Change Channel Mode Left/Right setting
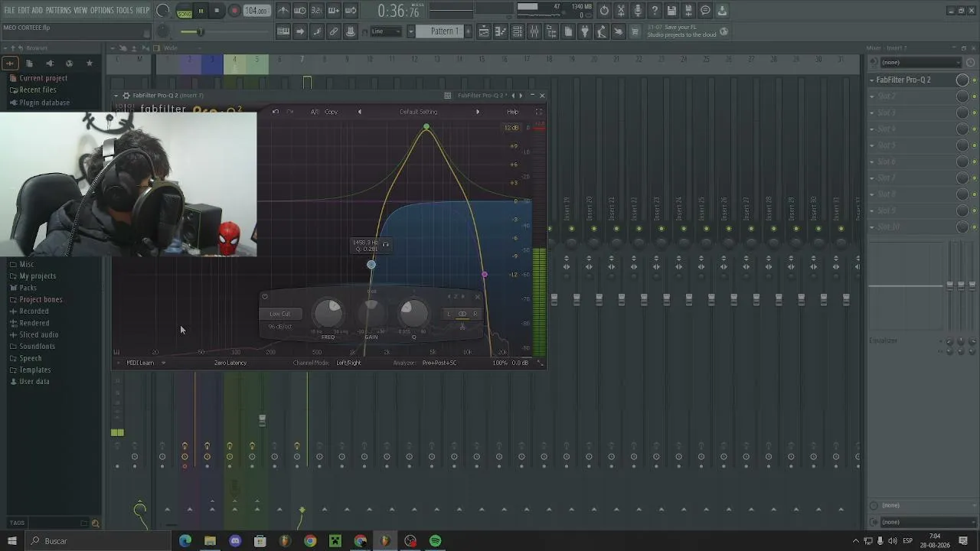Image resolution: width=980 pixels, height=551 pixels. tap(348, 363)
